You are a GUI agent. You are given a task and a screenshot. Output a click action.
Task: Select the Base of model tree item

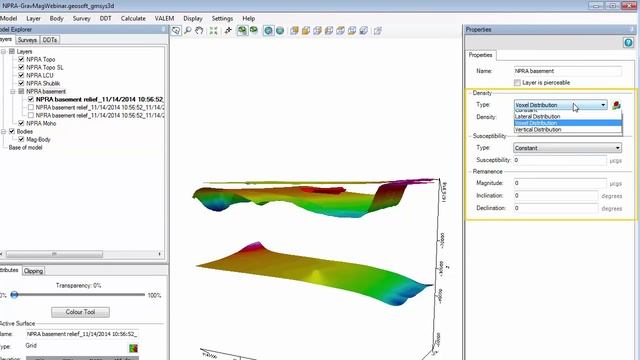click(25, 147)
